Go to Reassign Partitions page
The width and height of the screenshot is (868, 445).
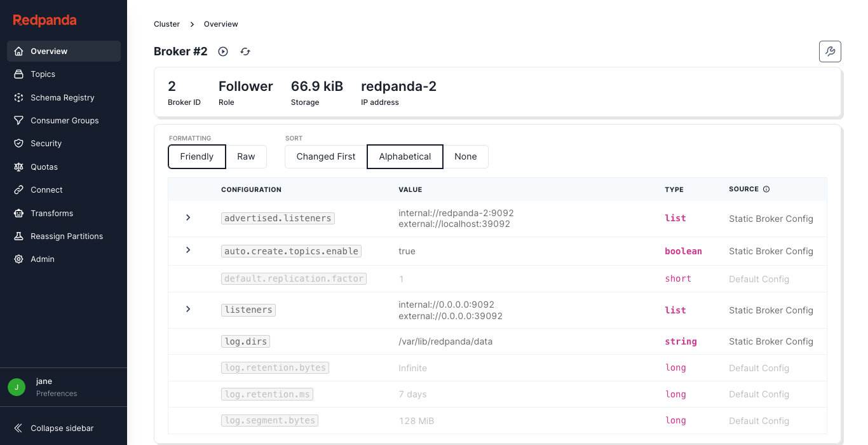[66, 236]
